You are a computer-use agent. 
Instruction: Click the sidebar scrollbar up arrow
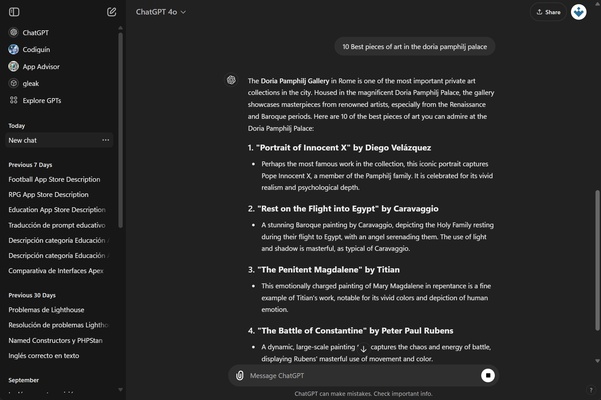(120, 28)
